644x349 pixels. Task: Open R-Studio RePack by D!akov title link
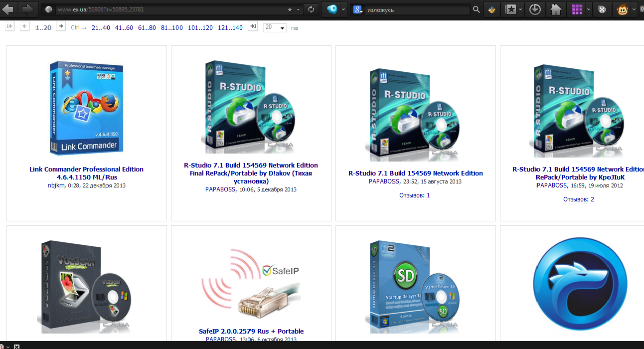251,173
